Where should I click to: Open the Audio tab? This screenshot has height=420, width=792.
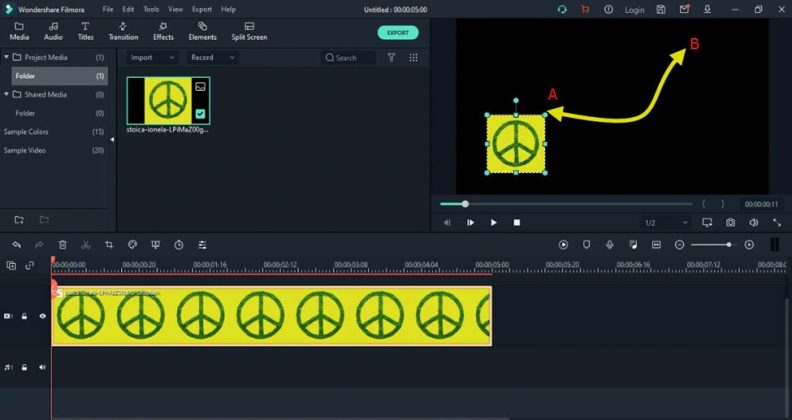click(53, 31)
